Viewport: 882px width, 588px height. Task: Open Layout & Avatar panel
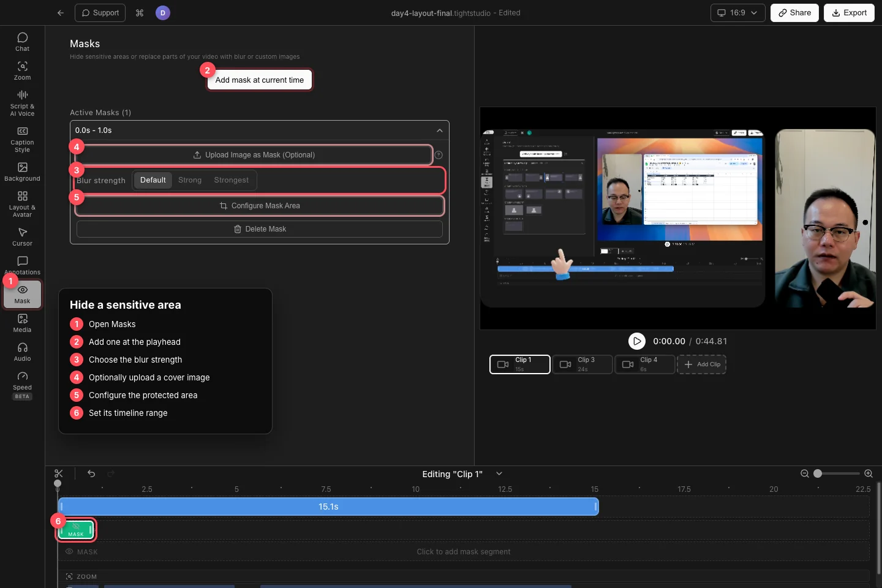pos(22,204)
